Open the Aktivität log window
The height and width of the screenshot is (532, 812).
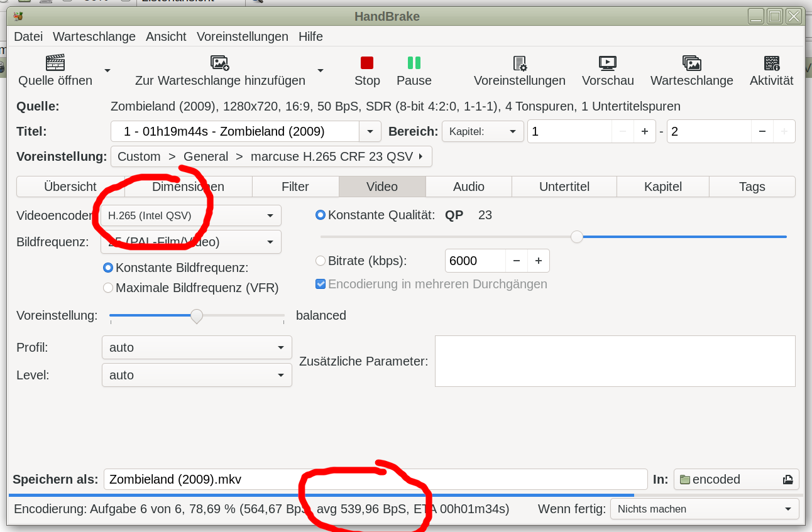click(771, 63)
